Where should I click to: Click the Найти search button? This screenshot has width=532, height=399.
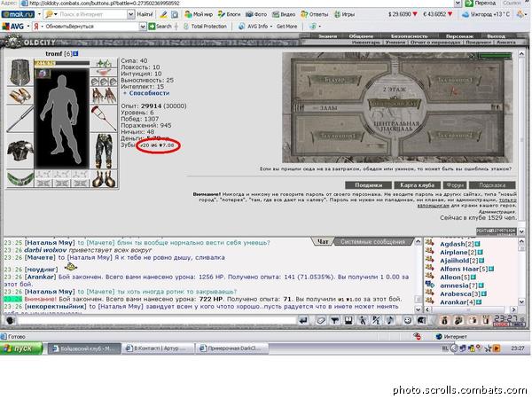click(145, 14)
